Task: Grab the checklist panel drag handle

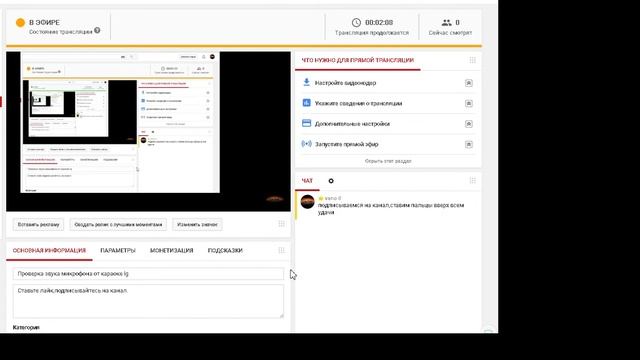Action: click(473, 60)
